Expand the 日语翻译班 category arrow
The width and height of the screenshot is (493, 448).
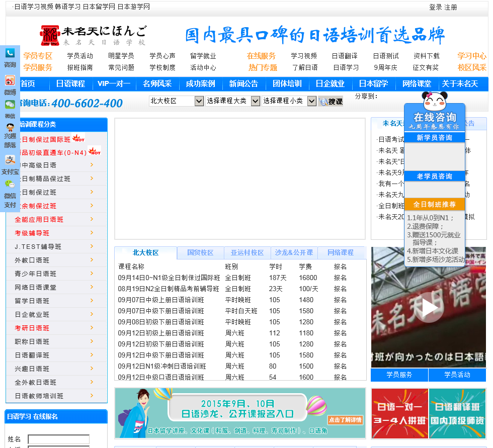(x=92, y=354)
